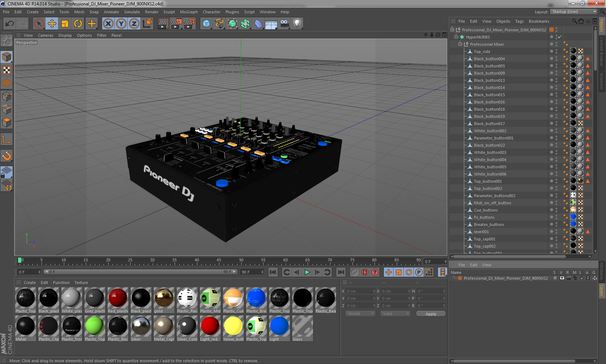The width and height of the screenshot is (606, 364).
Task: Add a Floor environment object
Action: coord(271,24)
